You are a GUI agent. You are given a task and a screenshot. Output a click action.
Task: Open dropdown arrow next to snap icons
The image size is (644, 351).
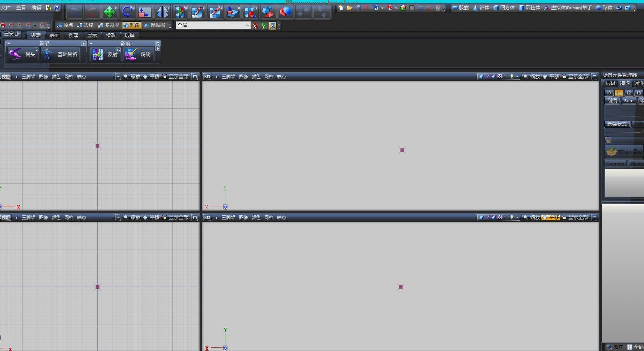click(35, 25)
